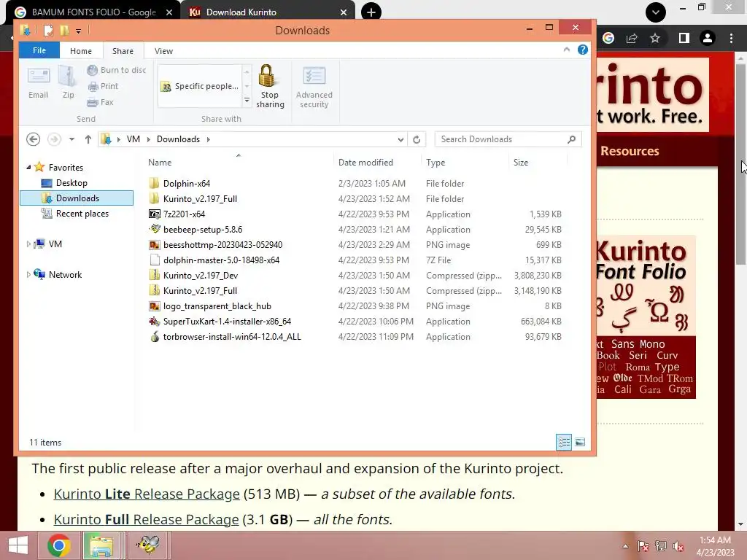Expand the chevron after Downloads in address bar
Image resolution: width=747 pixels, height=560 pixels.
[x=208, y=139]
